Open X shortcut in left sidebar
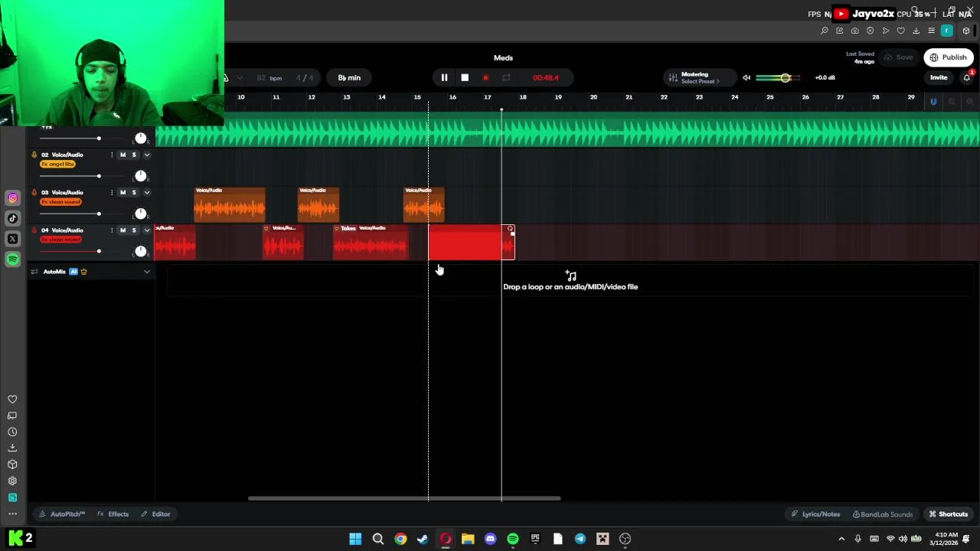This screenshot has height=551, width=980. coord(12,239)
